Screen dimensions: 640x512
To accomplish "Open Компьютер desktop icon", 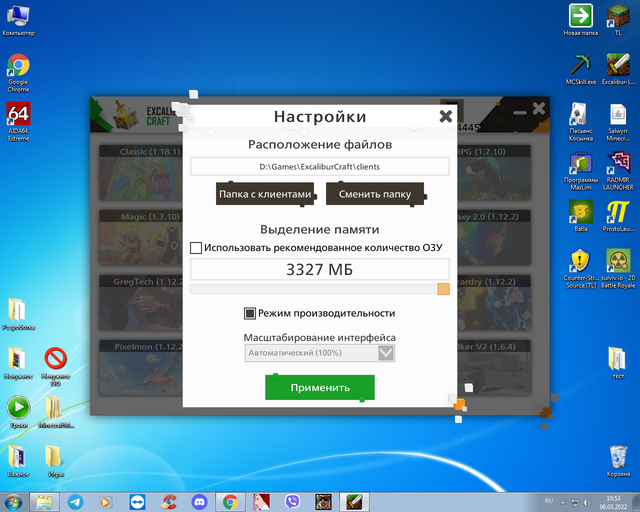I will pos(18,20).
